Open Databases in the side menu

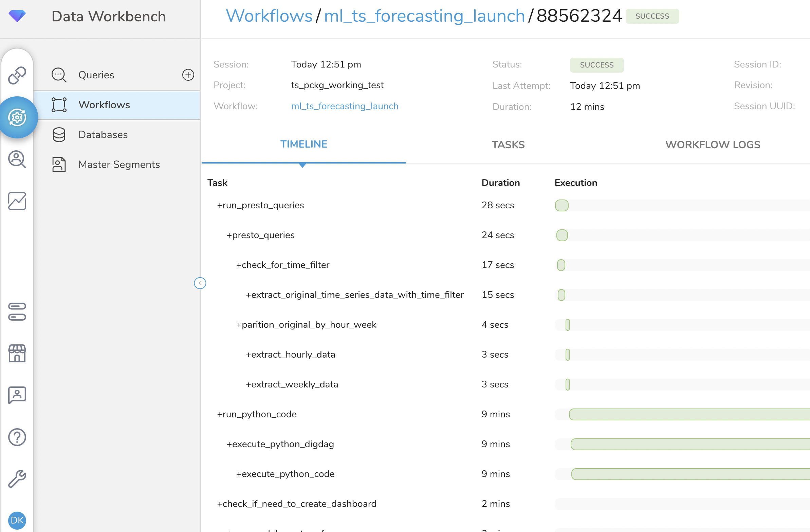[x=103, y=135]
